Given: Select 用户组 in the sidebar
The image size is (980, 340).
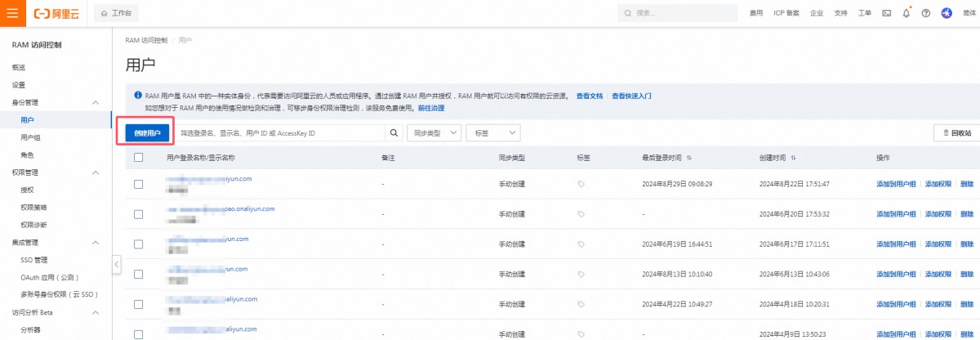Looking at the screenshot, I should (x=32, y=137).
